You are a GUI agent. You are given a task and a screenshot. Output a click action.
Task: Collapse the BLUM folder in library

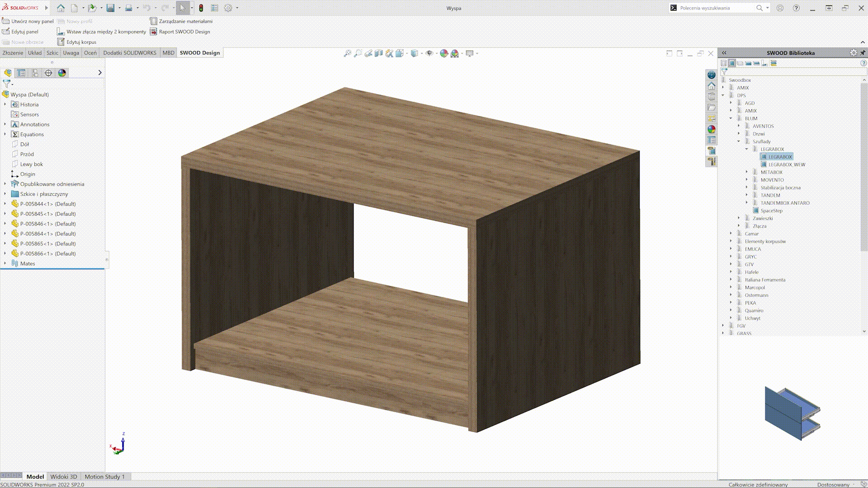[731, 118]
